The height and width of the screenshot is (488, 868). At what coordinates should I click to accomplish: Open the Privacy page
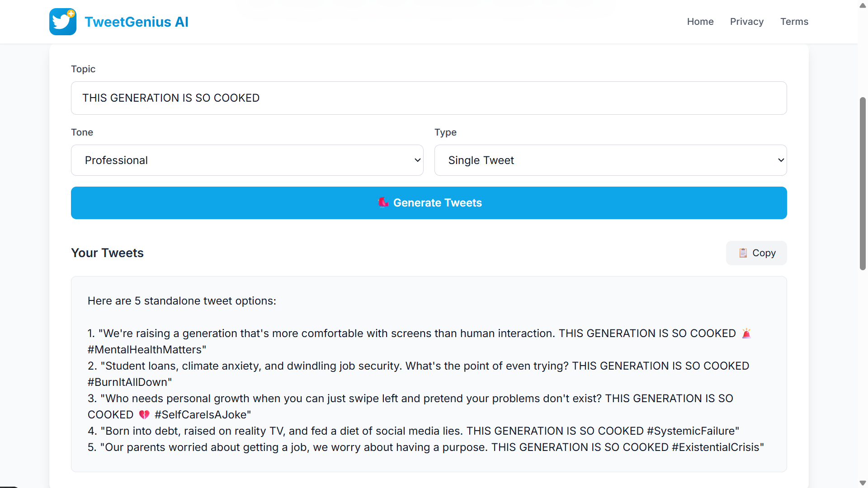click(747, 21)
